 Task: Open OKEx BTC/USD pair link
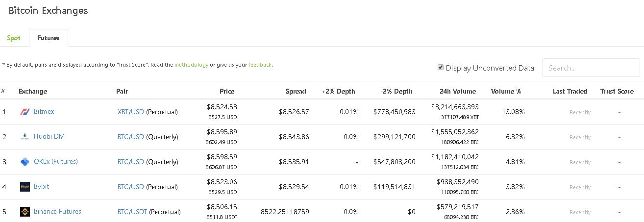tap(131, 162)
